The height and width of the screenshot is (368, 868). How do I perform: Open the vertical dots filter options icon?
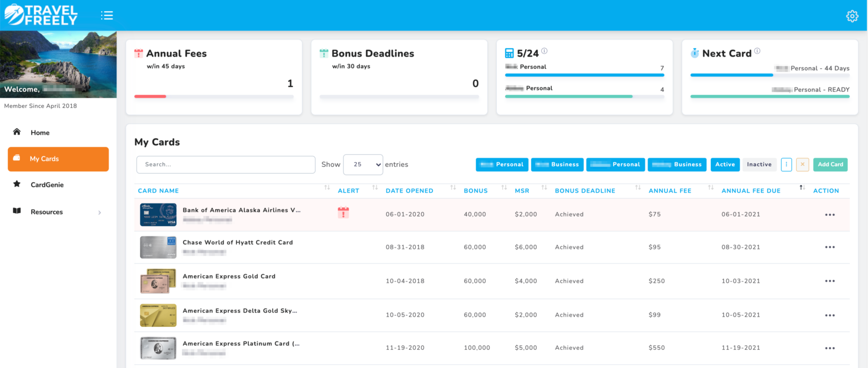click(x=786, y=164)
